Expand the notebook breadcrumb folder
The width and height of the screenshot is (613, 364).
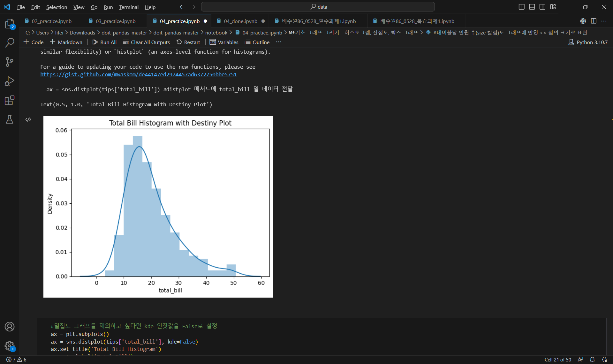click(x=216, y=33)
